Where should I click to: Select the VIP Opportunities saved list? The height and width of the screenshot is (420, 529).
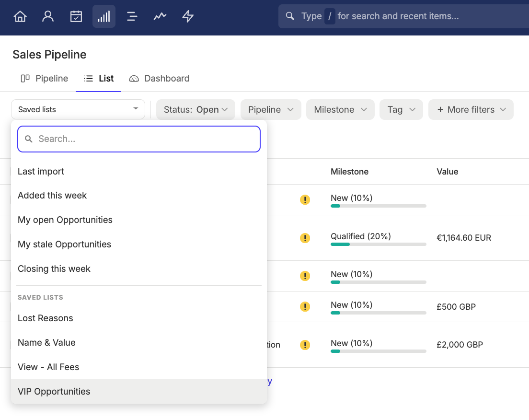pyautogui.click(x=139, y=391)
